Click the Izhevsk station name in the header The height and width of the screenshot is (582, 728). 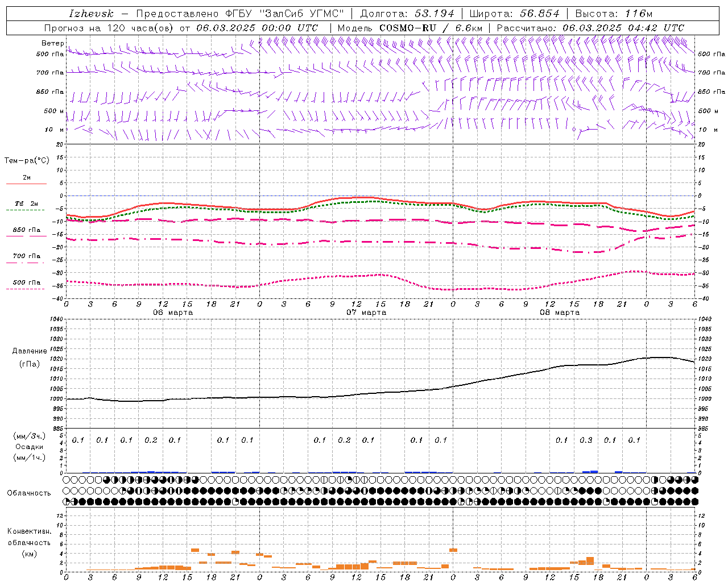point(91,14)
